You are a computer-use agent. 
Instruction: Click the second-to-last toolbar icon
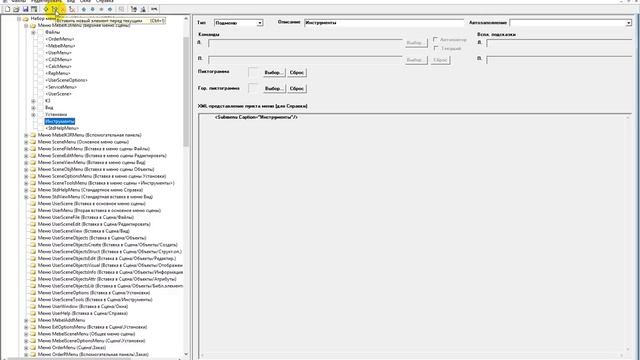click(x=143, y=9)
